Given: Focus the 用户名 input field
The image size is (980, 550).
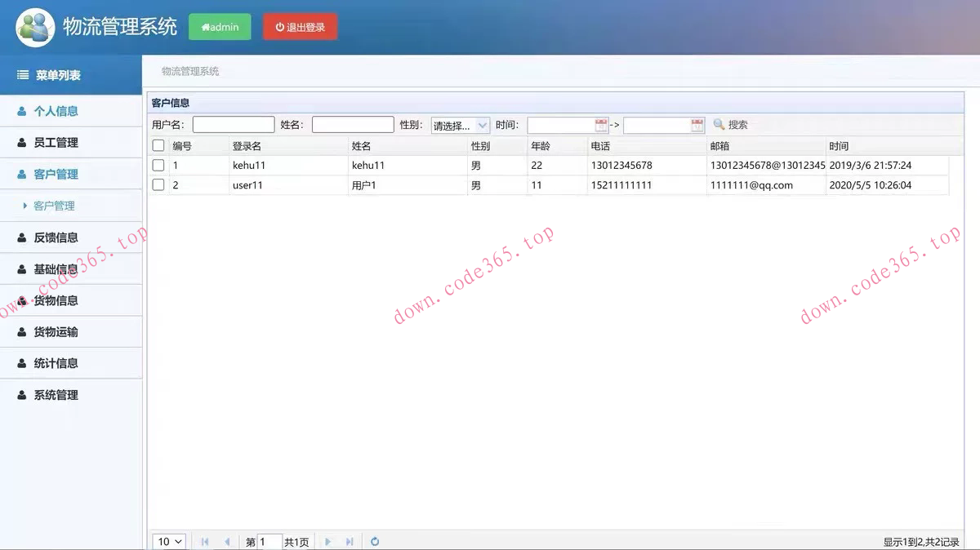Looking at the screenshot, I should (234, 125).
